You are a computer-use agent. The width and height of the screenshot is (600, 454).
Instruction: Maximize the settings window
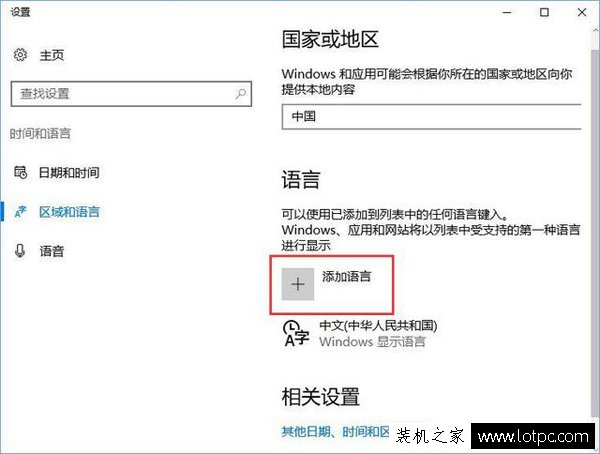point(544,12)
